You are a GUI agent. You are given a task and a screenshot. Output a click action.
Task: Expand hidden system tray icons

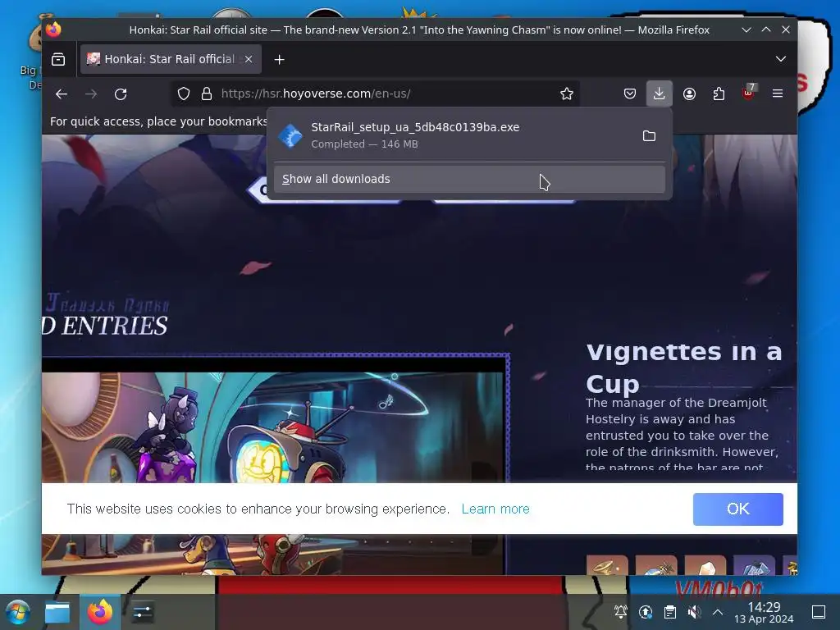pyautogui.click(x=718, y=612)
